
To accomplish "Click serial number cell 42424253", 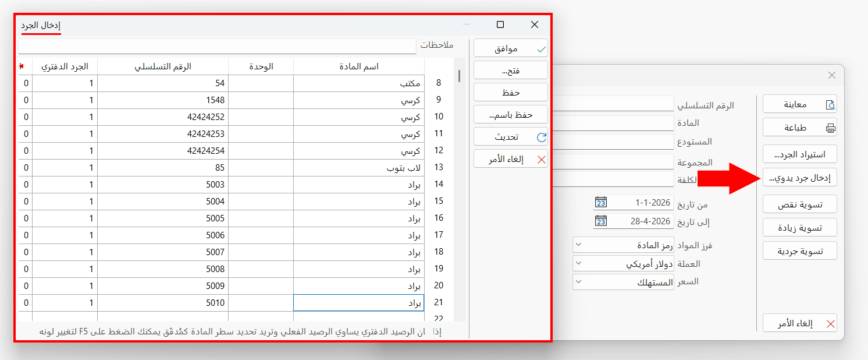I will tap(163, 134).
